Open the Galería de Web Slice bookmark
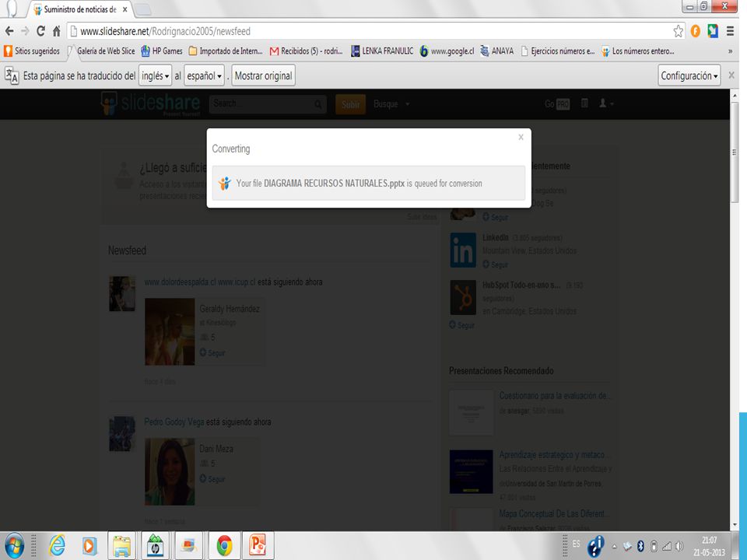 pyautogui.click(x=101, y=51)
